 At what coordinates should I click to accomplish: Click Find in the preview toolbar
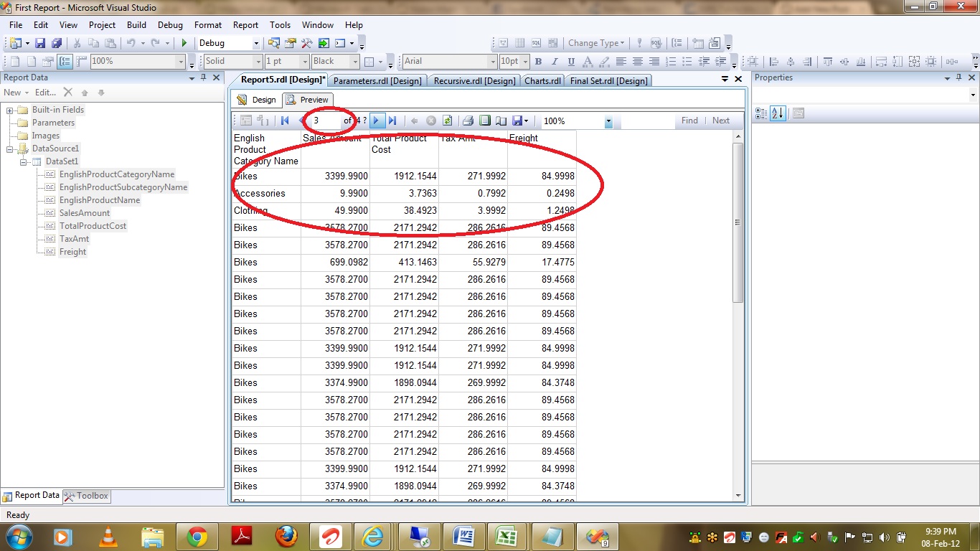tap(689, 121)
